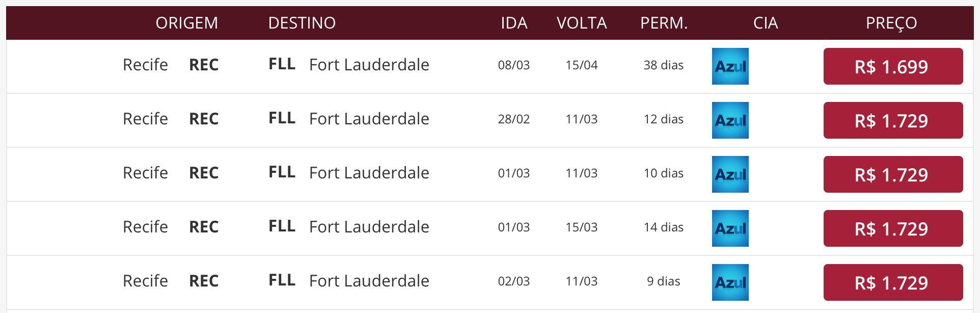Select the R$ 1.699 price button
This screenshot has width=980, height=313.
893,66
